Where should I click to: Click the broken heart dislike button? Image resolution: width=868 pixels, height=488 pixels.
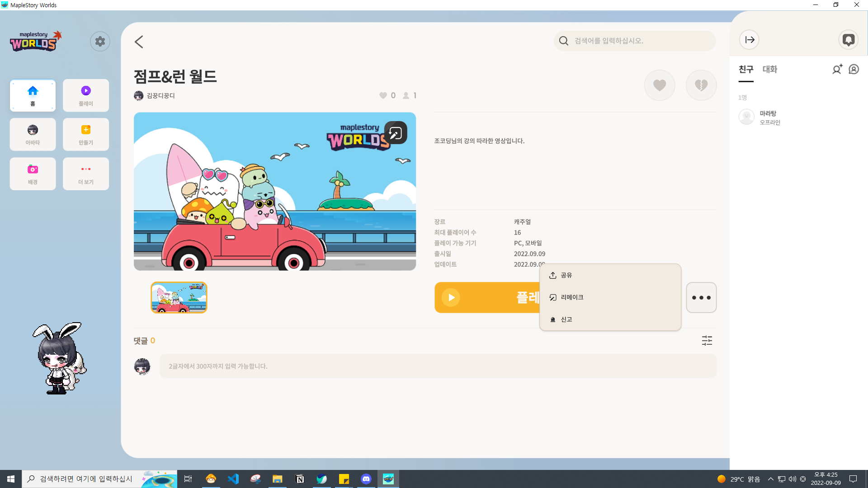(701, 85)
